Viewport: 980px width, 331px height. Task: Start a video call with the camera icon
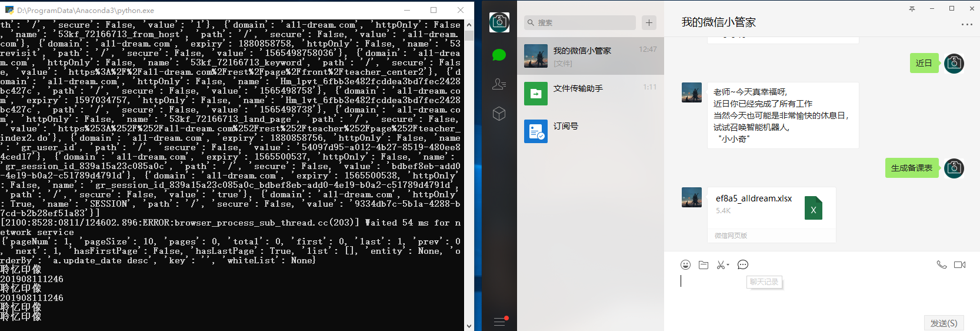[960, 265]
